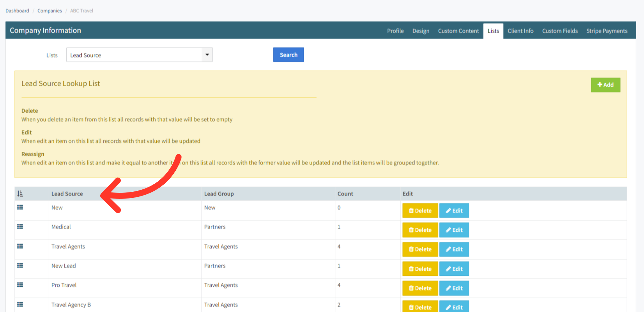The width and height of the screenshot is (644, 312).
Task: Click the green Add button
Action: point(605,85)
